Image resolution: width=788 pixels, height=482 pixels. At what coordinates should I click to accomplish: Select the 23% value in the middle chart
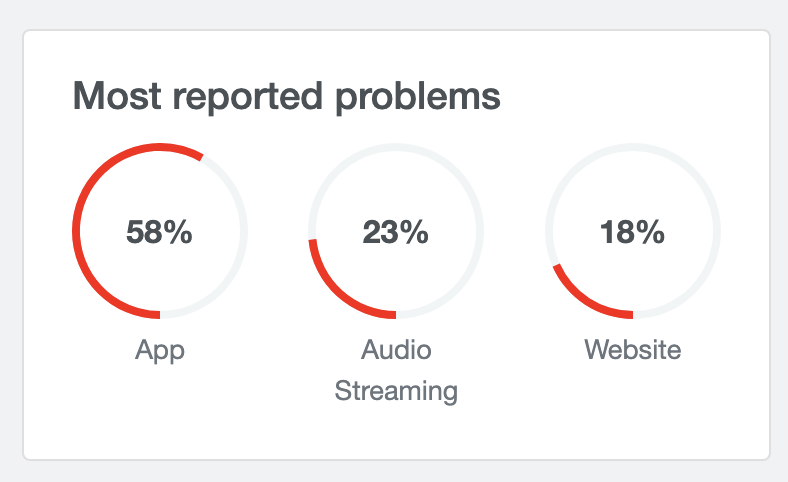pyautogui.click(x=395, y=232)
